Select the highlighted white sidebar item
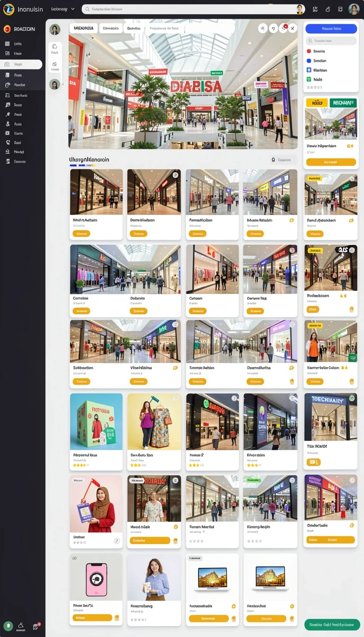This screenshot has width=364, height=637. (21, 64)
